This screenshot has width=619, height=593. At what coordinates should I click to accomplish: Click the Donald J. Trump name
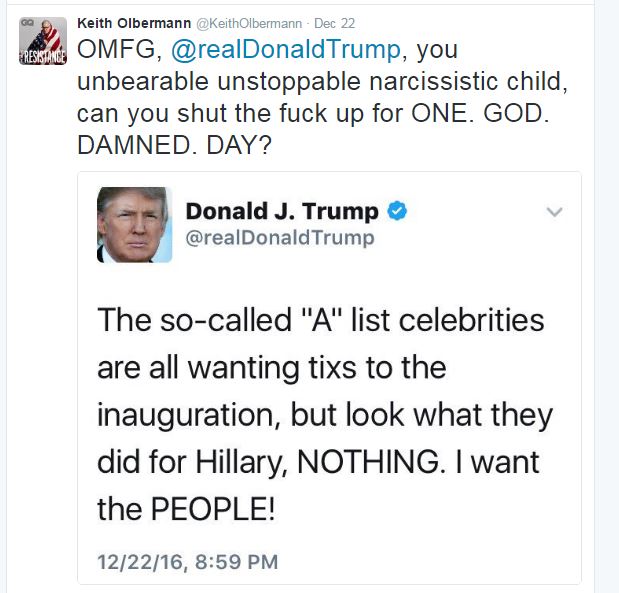point(282,211)
